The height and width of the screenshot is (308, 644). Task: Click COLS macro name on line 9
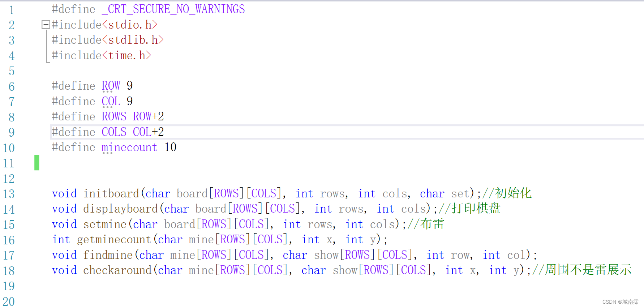(x=114, y=132)
